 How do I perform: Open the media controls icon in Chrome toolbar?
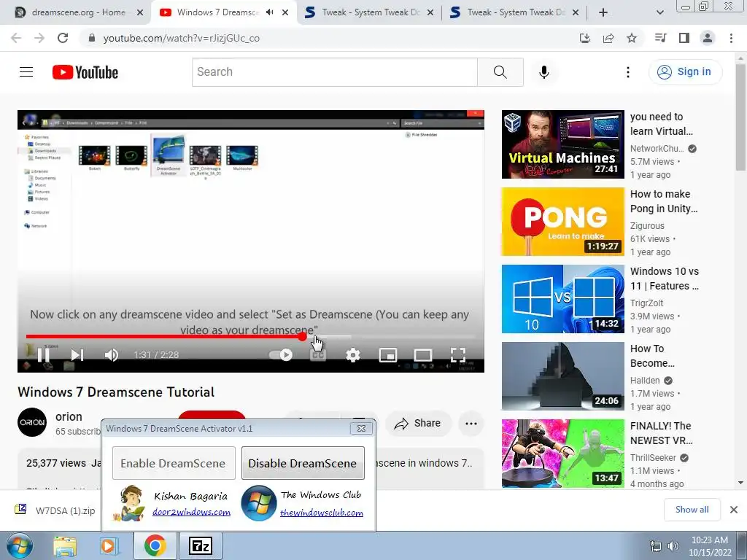(660, 38)
